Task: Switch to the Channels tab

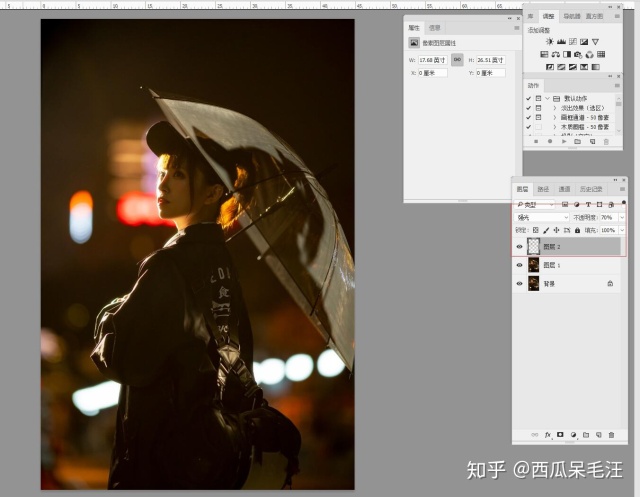Action: point(564,189)
